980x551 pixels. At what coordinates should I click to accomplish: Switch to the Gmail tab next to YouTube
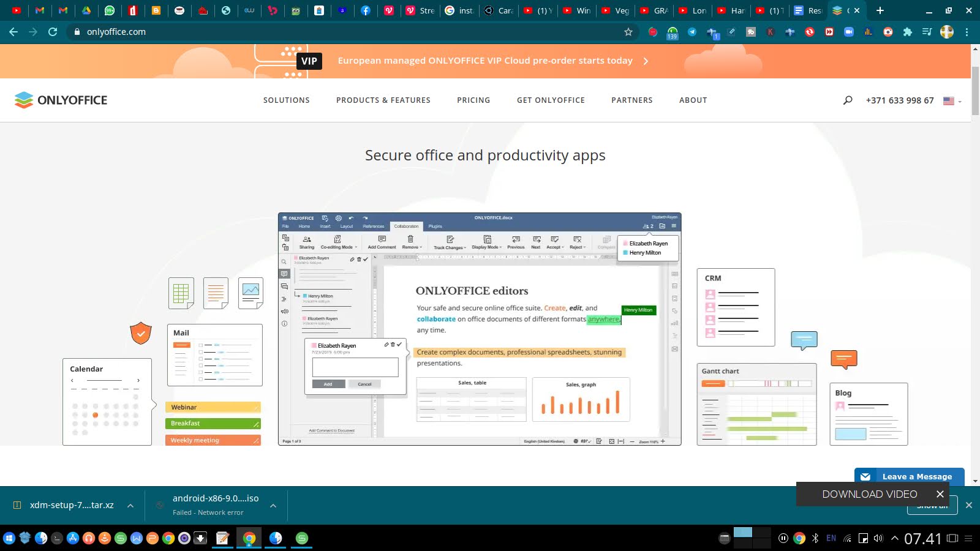click(x=40, y=10)
